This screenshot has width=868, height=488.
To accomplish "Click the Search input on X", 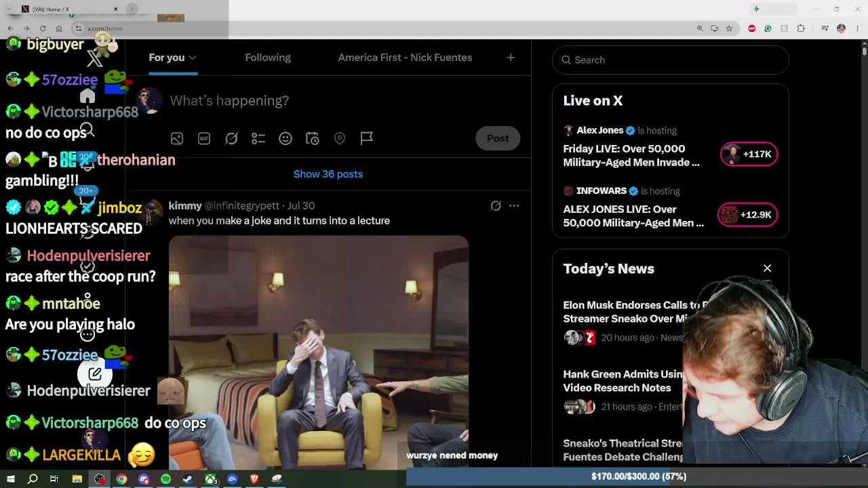I will (671, 60).
